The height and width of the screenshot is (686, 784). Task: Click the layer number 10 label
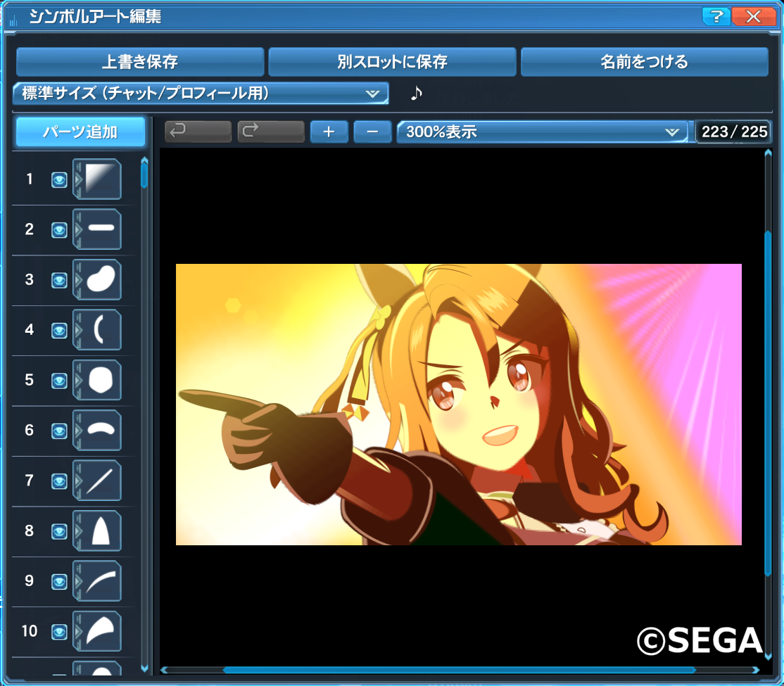[30, 631]
